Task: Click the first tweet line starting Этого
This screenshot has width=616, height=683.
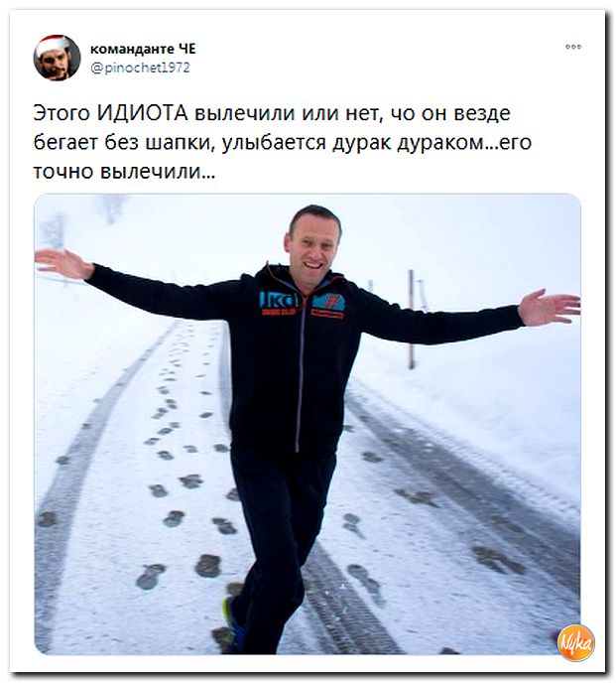Action: [272, 113]
